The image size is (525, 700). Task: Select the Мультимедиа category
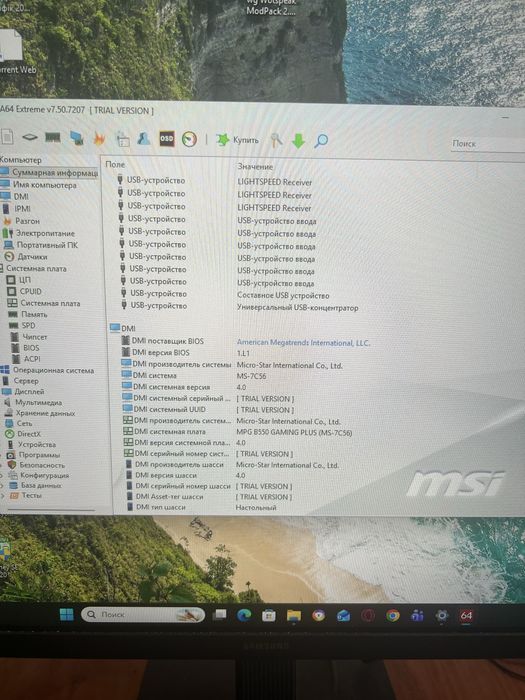coord(38,402)
